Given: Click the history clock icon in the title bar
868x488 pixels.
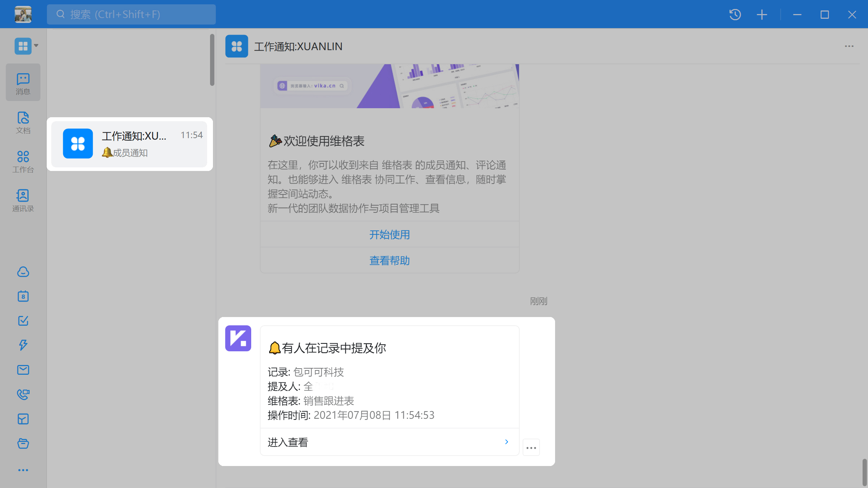Looking at the screenshot, I should [735, 14].
